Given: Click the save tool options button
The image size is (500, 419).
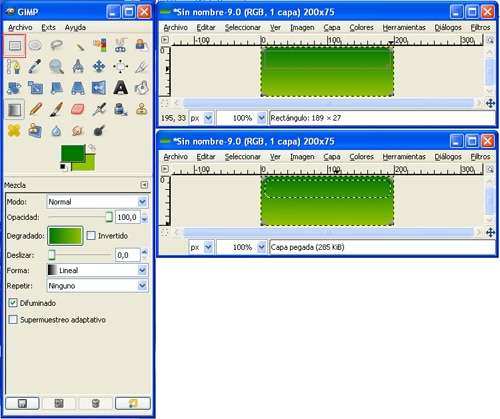Looking at the screenshot, I should coord(22,403).
